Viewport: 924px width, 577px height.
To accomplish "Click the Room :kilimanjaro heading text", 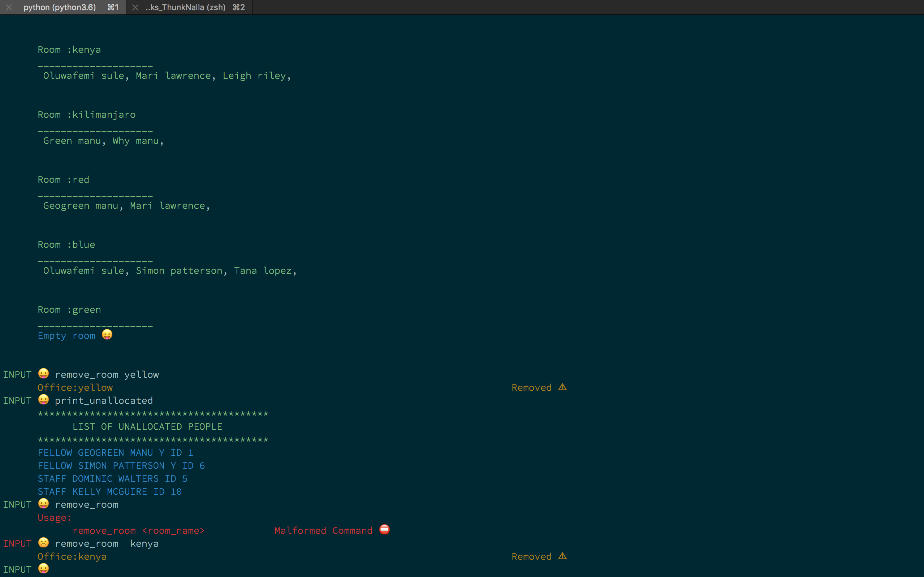I will pyautogui.click(x=87, y=114).
